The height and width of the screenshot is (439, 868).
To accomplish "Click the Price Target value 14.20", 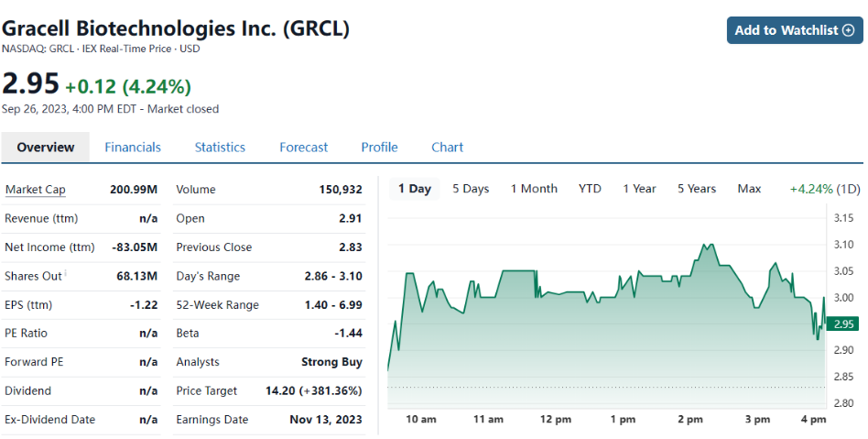I will click(x=278, y=390).
